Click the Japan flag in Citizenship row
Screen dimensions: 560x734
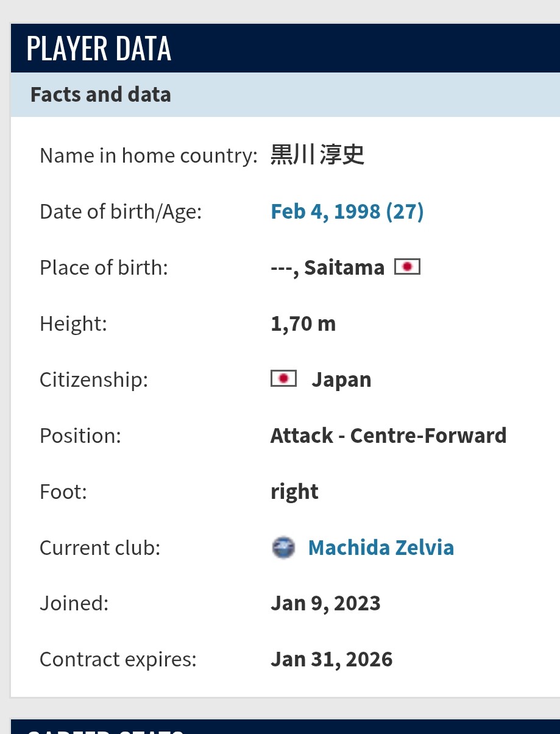click(283, 379)
